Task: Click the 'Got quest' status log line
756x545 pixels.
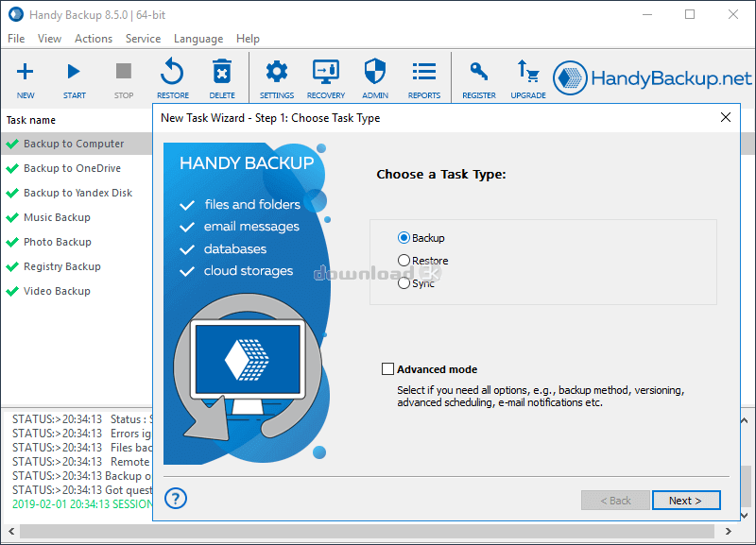Action: click(82, 490)
